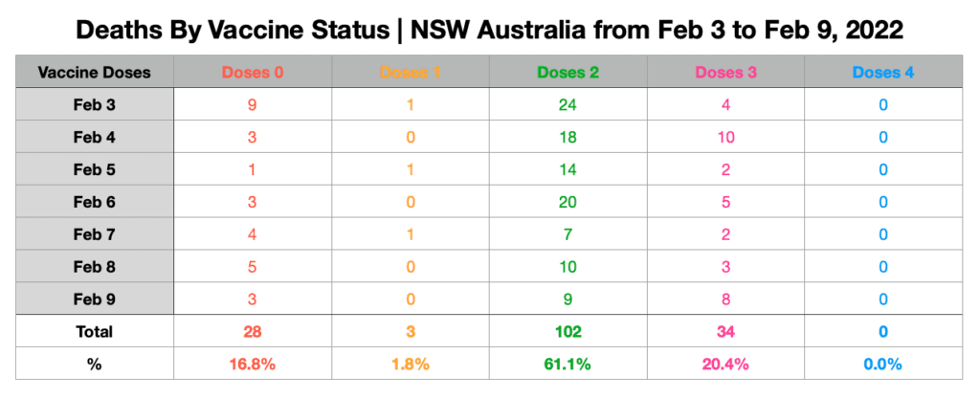Select the Doses 0 column header
The image size is (980, 399).
tap(253, 73)
